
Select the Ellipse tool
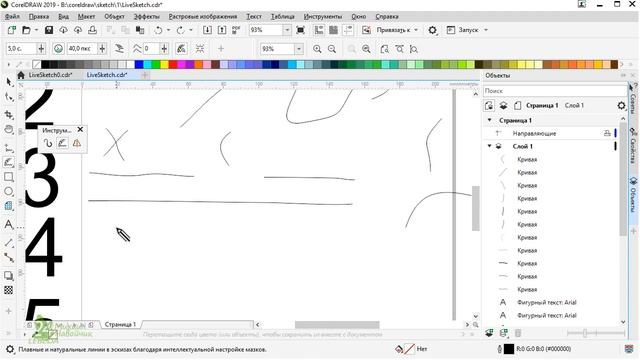coord(9,191)
